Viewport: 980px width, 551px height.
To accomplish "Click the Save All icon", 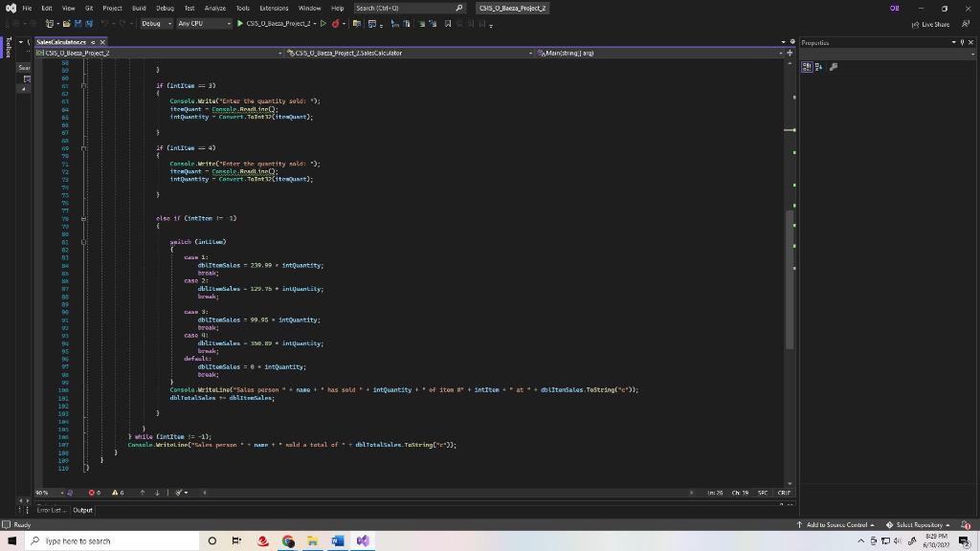I will tap(90, 24).
